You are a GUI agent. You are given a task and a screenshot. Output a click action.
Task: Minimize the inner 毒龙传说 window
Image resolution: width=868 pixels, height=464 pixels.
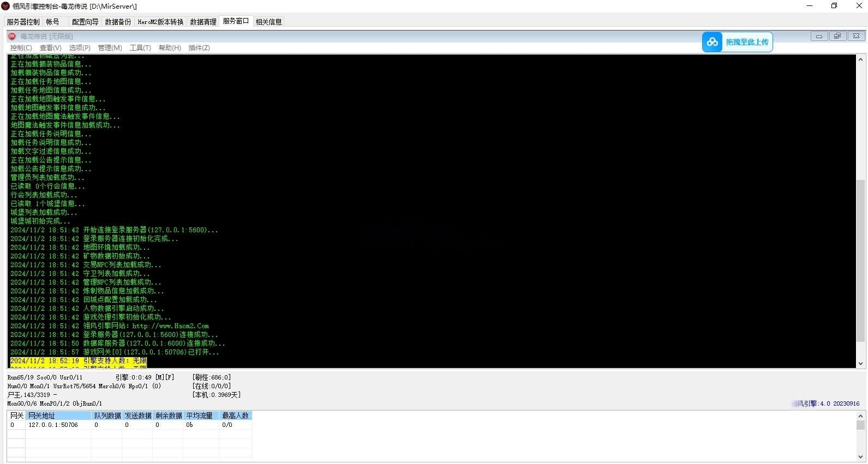coord(818,36)
